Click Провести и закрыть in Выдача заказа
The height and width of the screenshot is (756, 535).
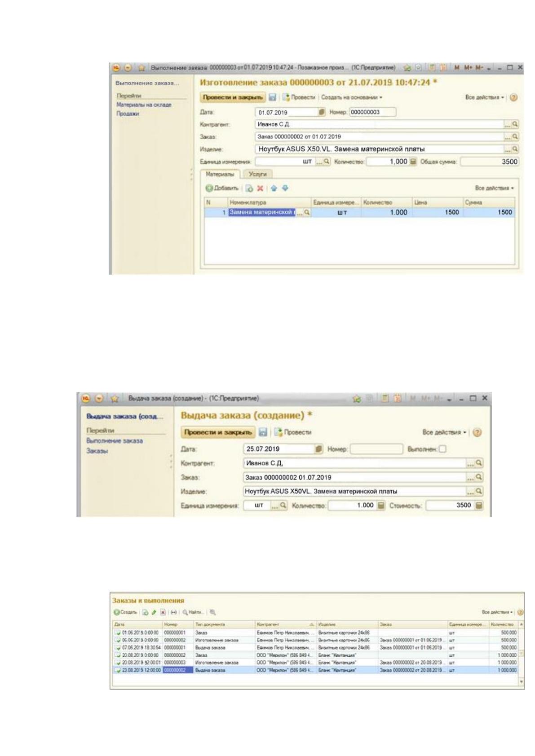click(x=218, y=432)
